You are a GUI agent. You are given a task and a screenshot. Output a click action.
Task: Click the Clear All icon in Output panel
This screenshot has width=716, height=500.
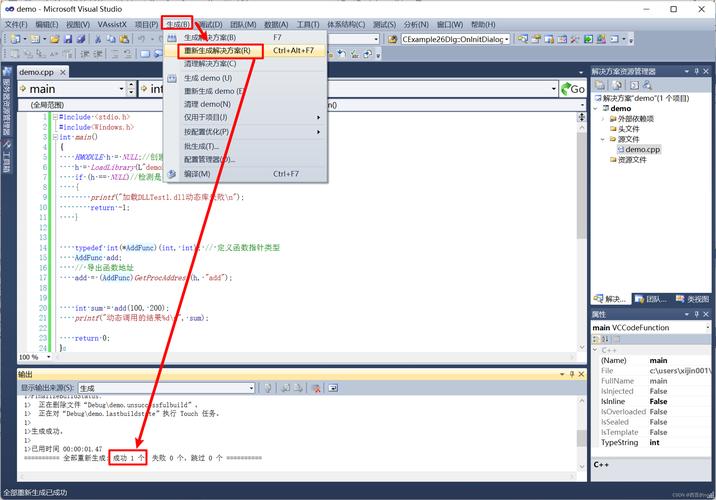pyautogui.click(x=316, y=388)
